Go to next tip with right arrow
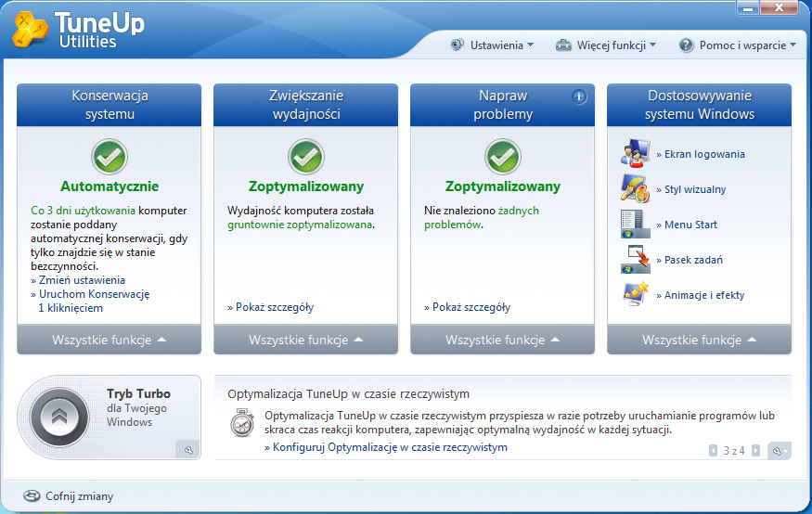 click(x=755, y=451)
